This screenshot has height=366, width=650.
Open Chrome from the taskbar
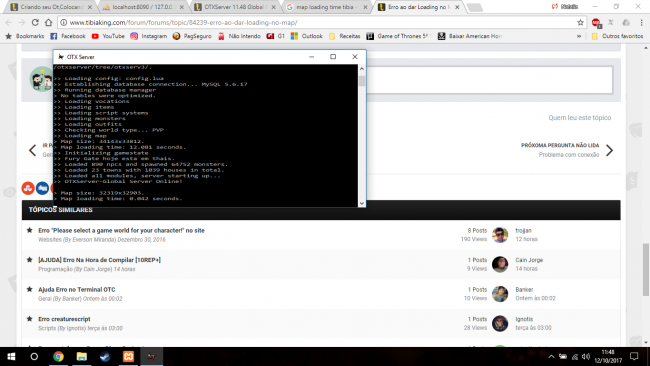point(58,356)
